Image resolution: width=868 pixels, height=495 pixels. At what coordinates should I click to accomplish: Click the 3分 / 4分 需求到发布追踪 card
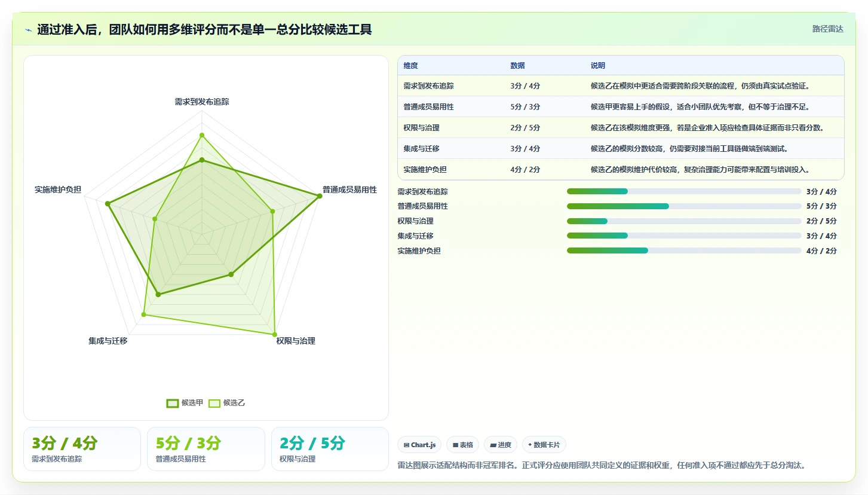82,449
